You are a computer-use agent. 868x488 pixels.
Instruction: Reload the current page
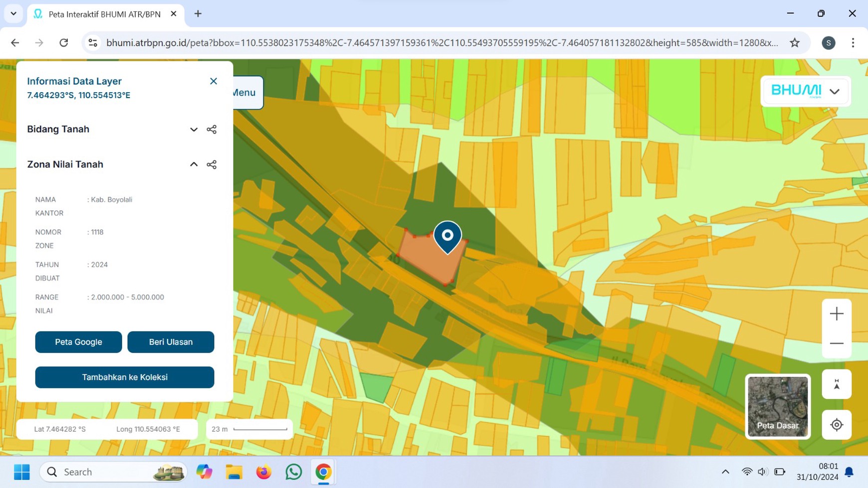click(63, 43)
